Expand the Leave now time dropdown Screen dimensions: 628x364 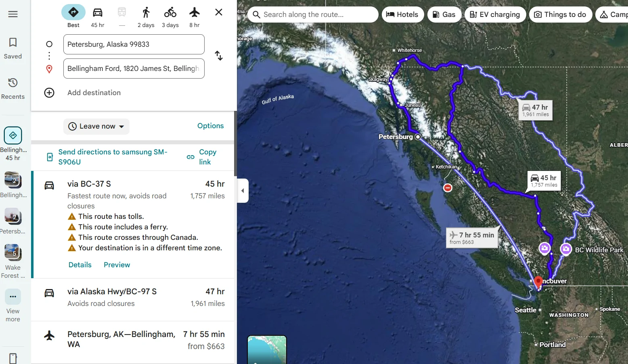click(x=96, y=127)
